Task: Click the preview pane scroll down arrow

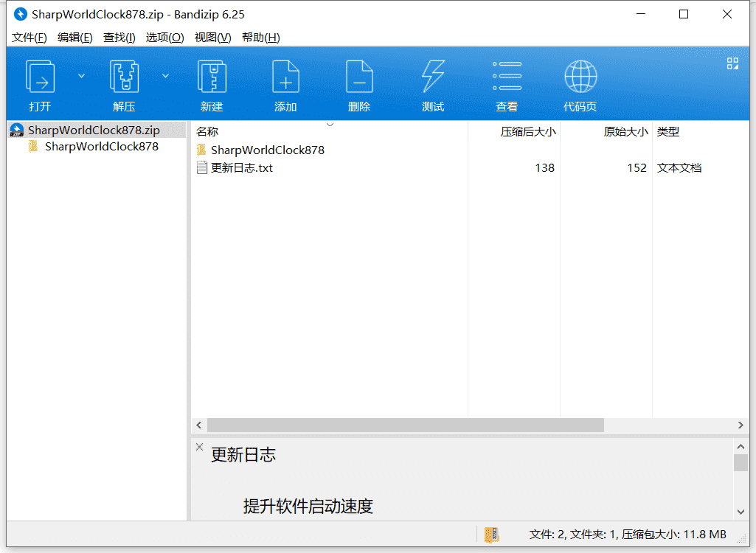Action: click(x=741, y=512)
